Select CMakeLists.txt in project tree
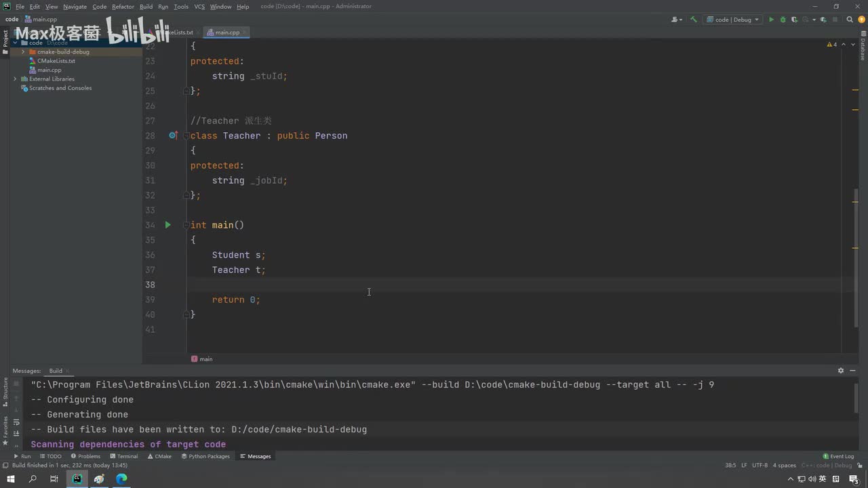Screen dimensions: 868x488 point(56,61)
